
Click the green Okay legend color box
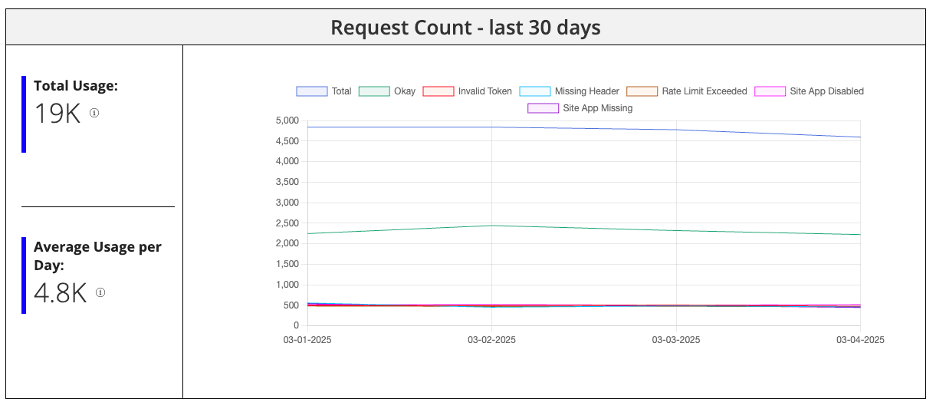374,91
